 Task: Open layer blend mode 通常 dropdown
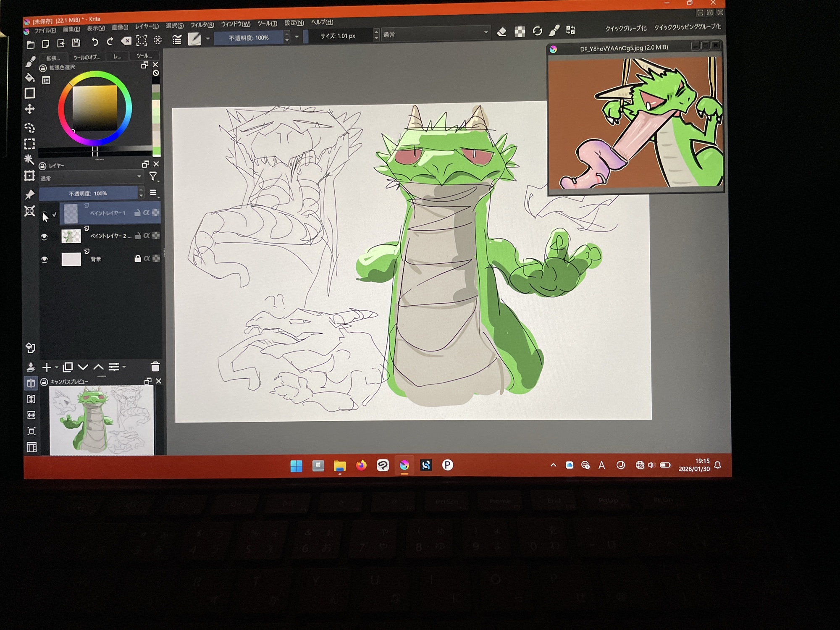point(91,178)
